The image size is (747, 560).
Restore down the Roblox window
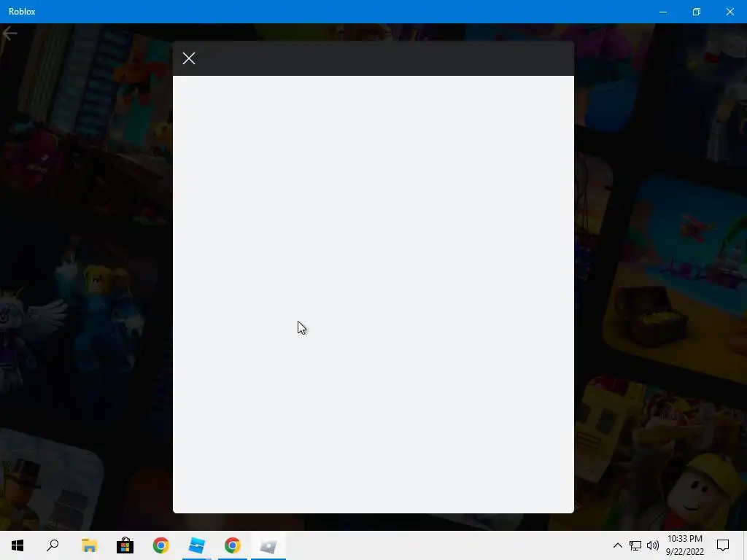(696, 12)
